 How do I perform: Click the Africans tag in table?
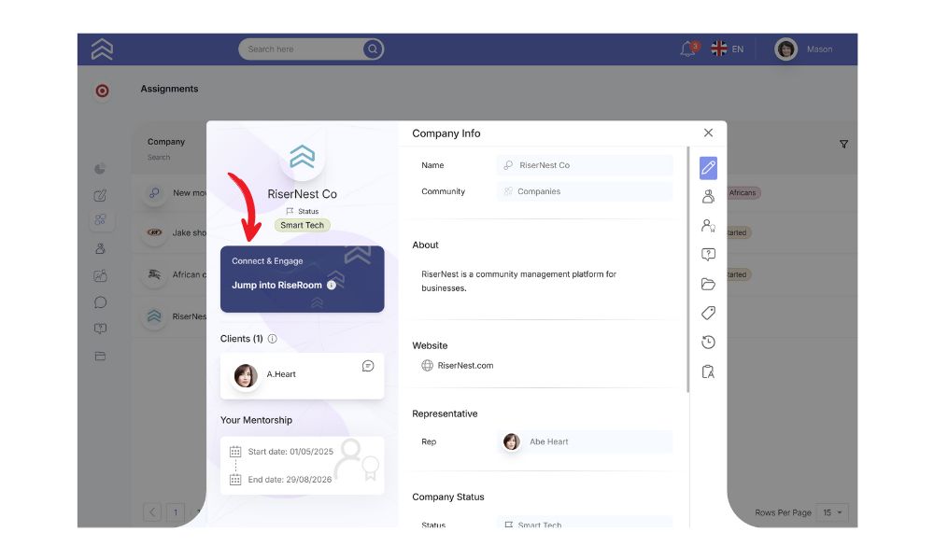point(743,193)
